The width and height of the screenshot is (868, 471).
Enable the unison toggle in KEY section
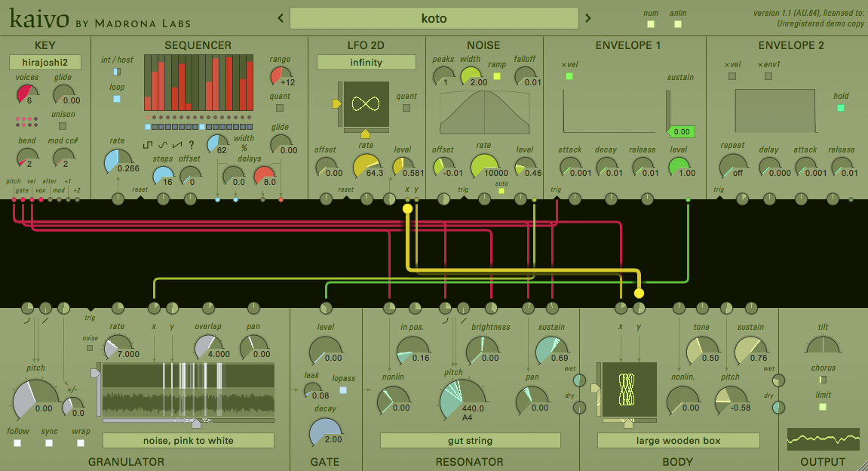point(63,126)
